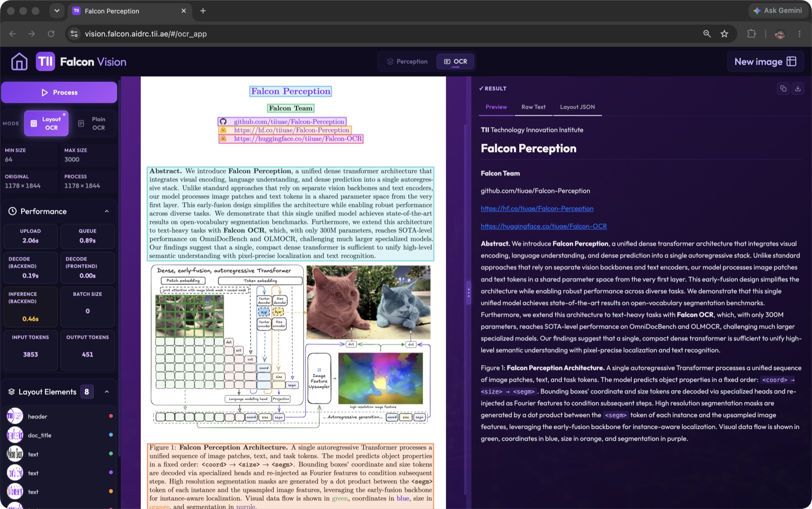812x509 pixels.
Task: Click the browser address bar URL
Action: pyautogui.click(x=146, y=34)
